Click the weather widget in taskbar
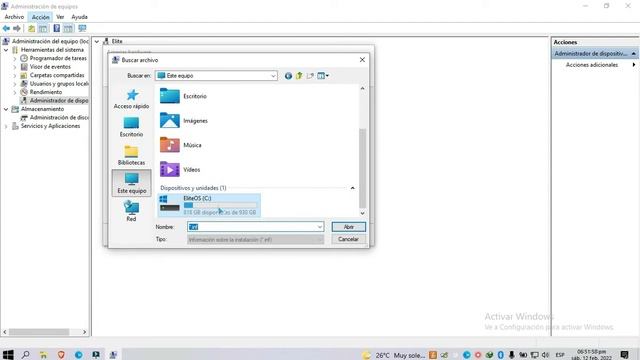640x360 pixels. 393,356
